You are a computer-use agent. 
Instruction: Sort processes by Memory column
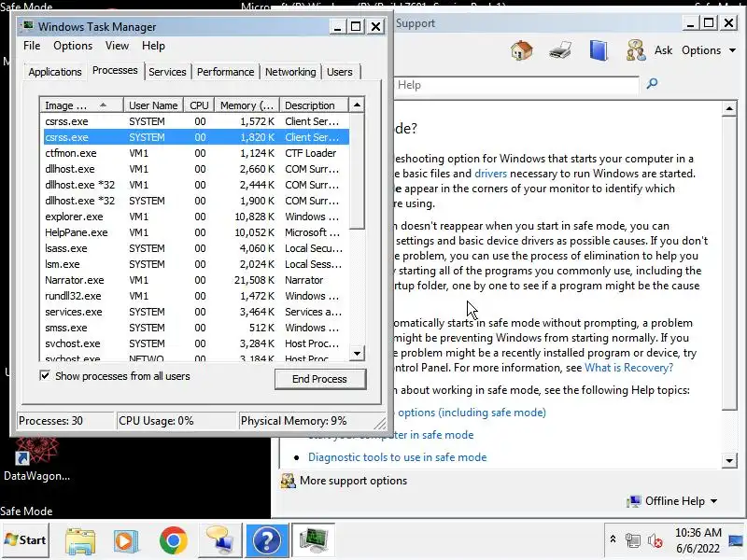pyautogui.click(x=247, y=105)
